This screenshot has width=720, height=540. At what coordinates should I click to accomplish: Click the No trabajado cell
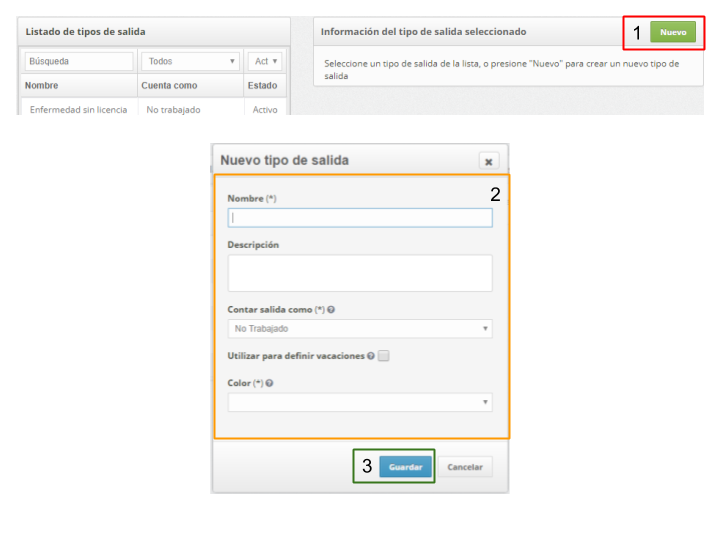click(x=173, y=109)
